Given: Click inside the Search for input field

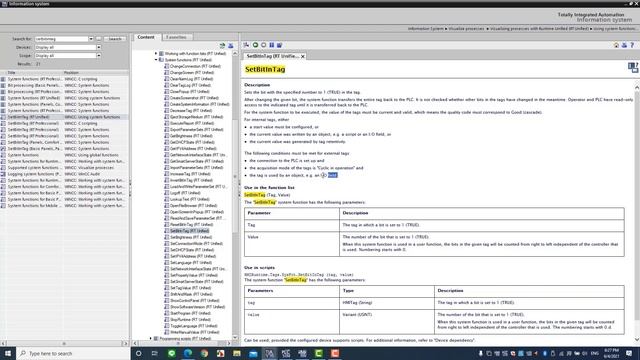Looking at the screenshot, I should pyautogui.click(x=61, y=39).
